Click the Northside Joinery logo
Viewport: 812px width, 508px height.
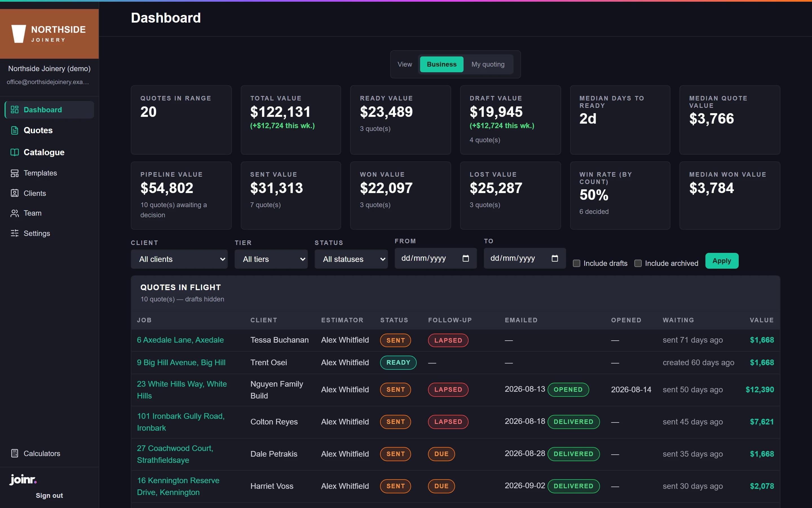[x=49, y=34]
